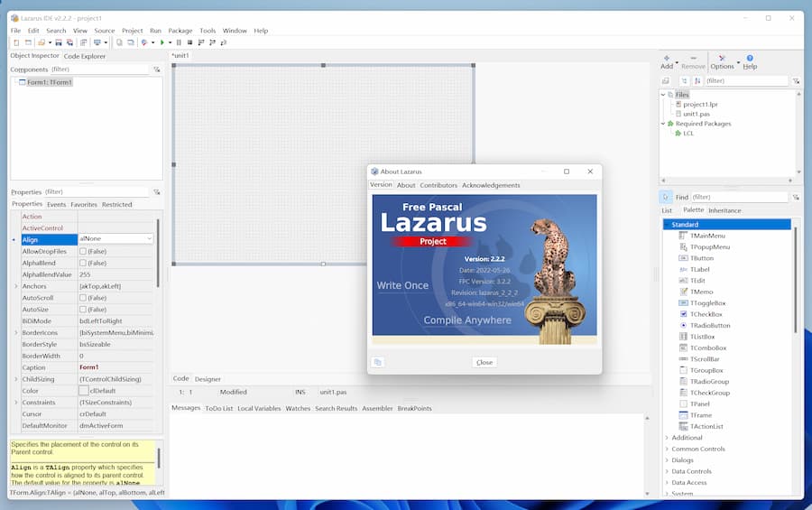This screenshot has height=510, width=812.
Task: Select TButton in the component palette
Action: pos(701,258)
